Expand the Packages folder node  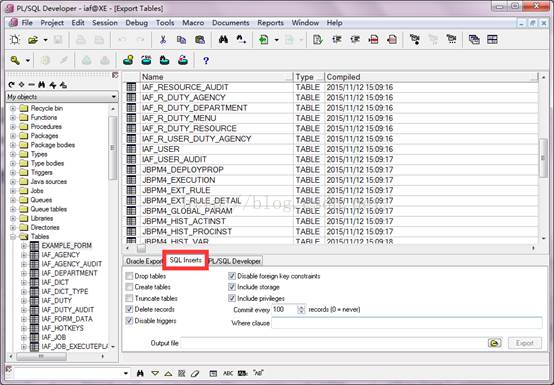(13, 136)
